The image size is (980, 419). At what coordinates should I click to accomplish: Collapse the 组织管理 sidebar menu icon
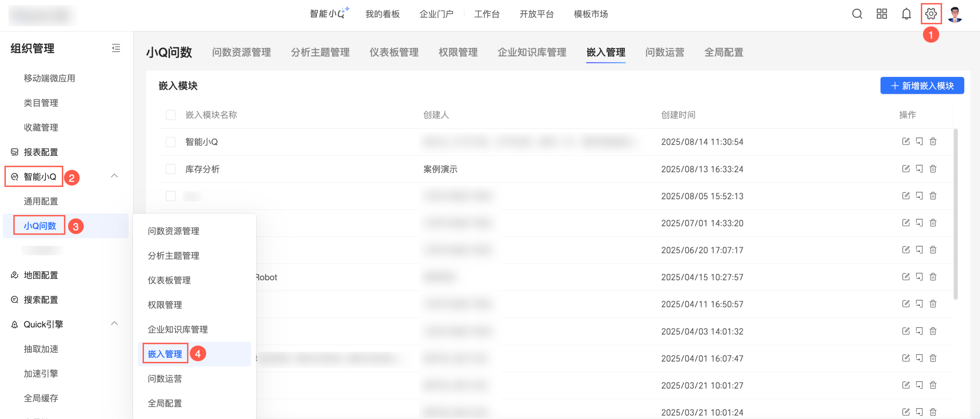click(x=116, y=48)
